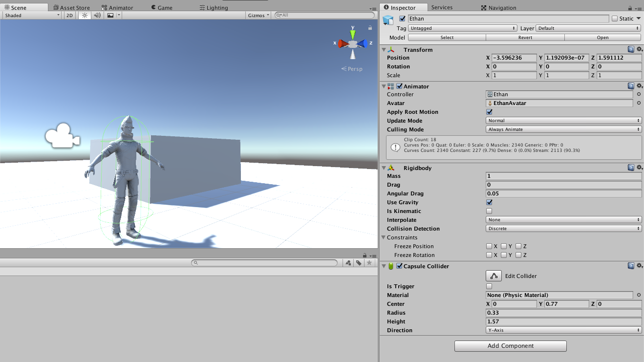Image resolution: width=644 pixels, height=362 pixels.
Task: Click the model Revert button
Action: tap(525, 38)
